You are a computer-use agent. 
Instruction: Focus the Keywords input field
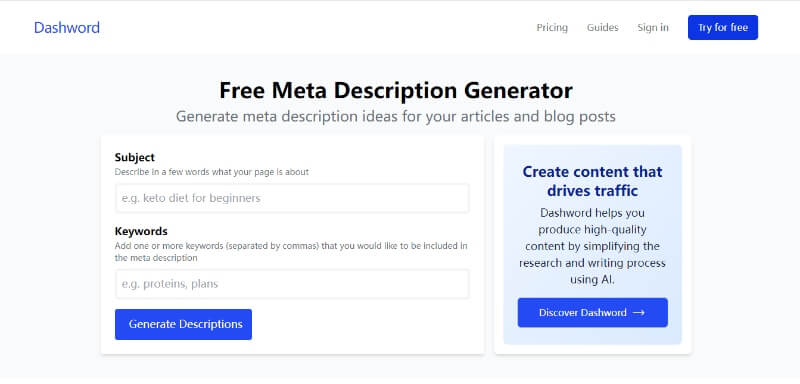click(x=292, y=284)
